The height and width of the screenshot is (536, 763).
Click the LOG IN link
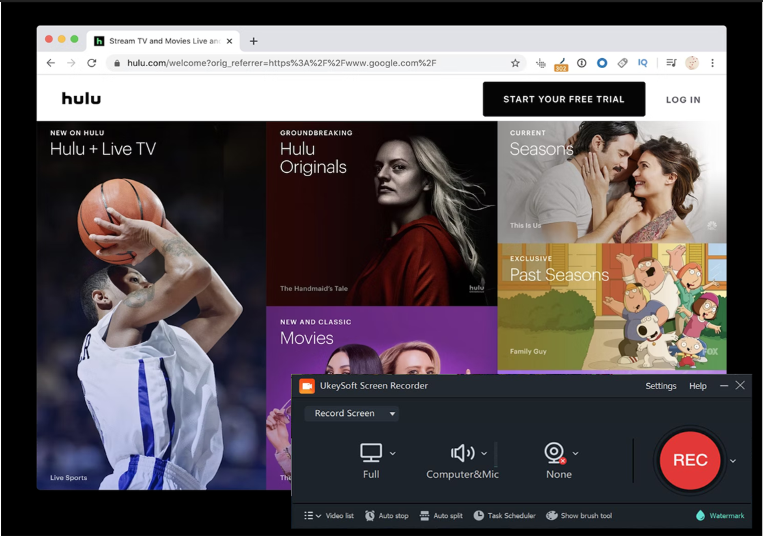683,100
